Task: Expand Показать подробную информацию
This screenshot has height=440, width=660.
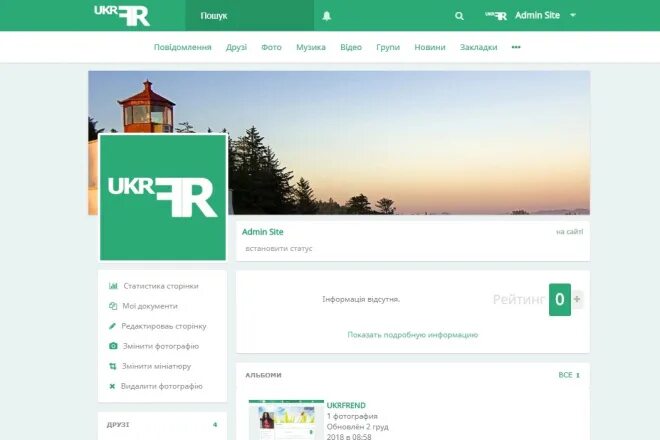Action: coord(413,335)
